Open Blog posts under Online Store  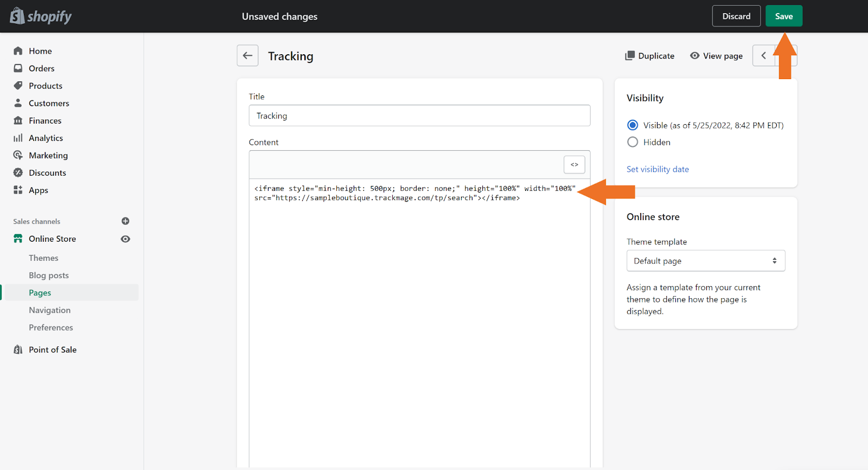[x=49, y=275]
